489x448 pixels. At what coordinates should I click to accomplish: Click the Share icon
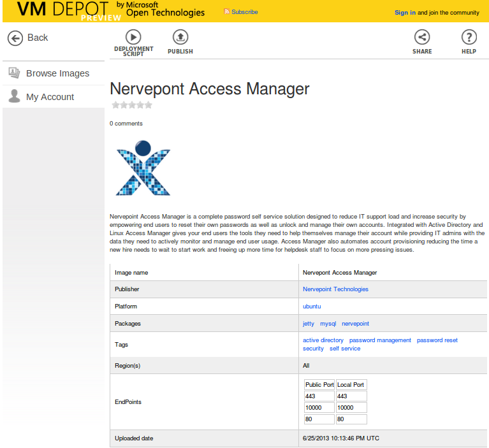(x=421, y=38)
